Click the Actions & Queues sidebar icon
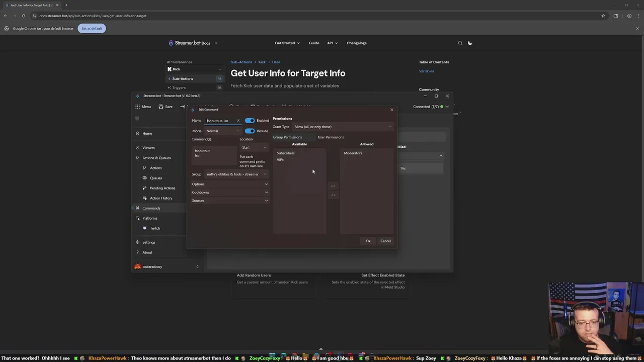This screenshot has width=644, height=362. 137,158
